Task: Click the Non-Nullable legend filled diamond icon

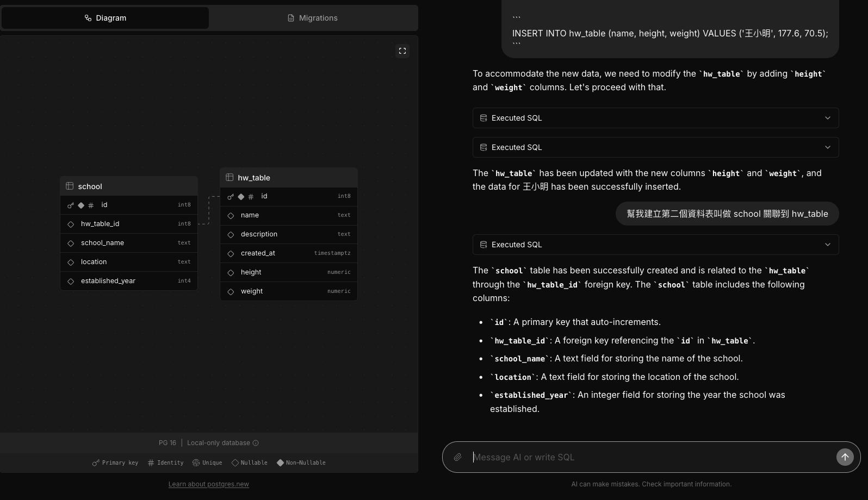Action: coord(280,463)
